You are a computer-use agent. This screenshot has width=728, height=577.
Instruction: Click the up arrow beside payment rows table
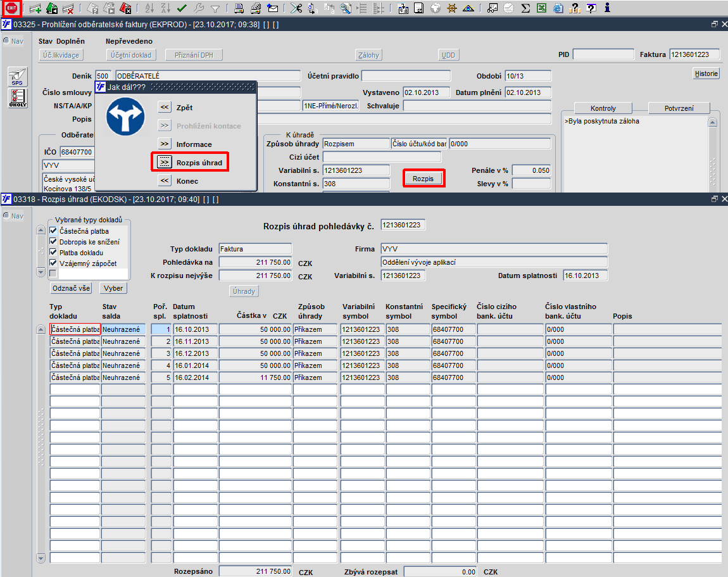pyautogui.click(x=41, y=329)
